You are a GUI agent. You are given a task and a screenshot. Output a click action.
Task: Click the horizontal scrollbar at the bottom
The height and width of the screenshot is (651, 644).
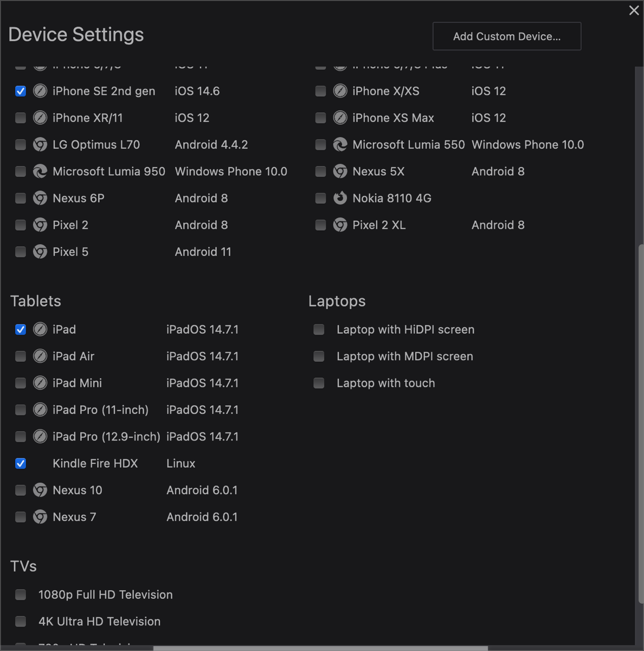click(x=320, y=648)
